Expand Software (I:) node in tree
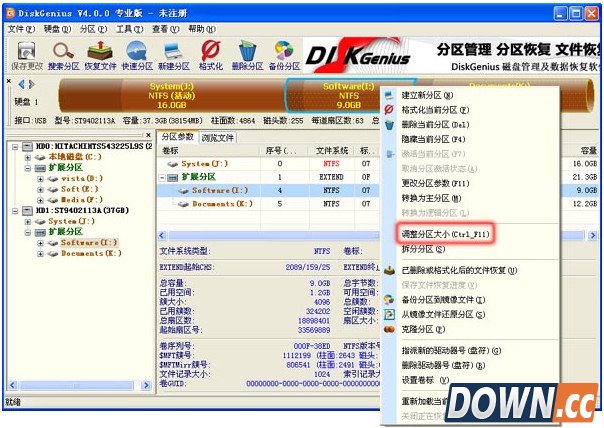The height and width of the screenshot is (428, 604). point(40,243)
